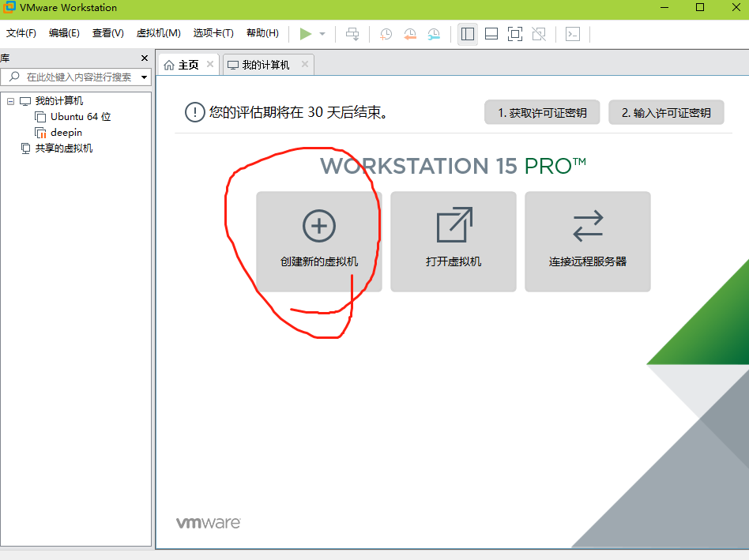Minimize the VMware Workstation window
749x560 pixels.
(x=664, y=8)
